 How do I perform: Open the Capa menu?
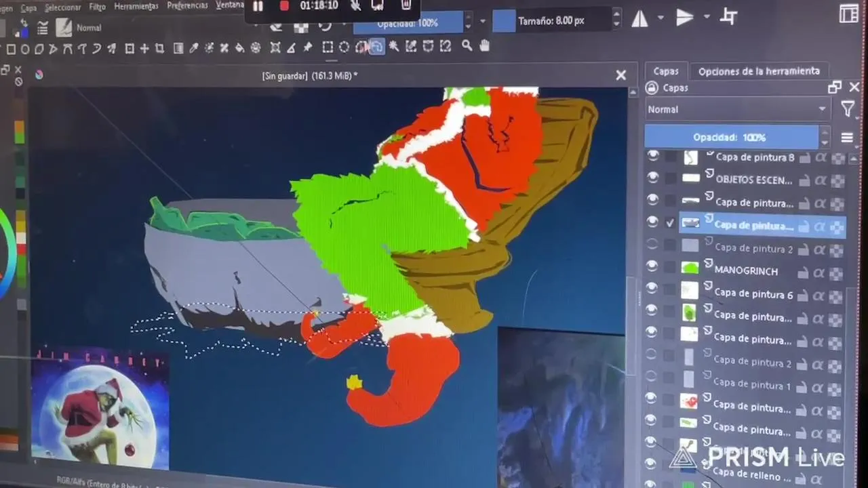[28, 8]
